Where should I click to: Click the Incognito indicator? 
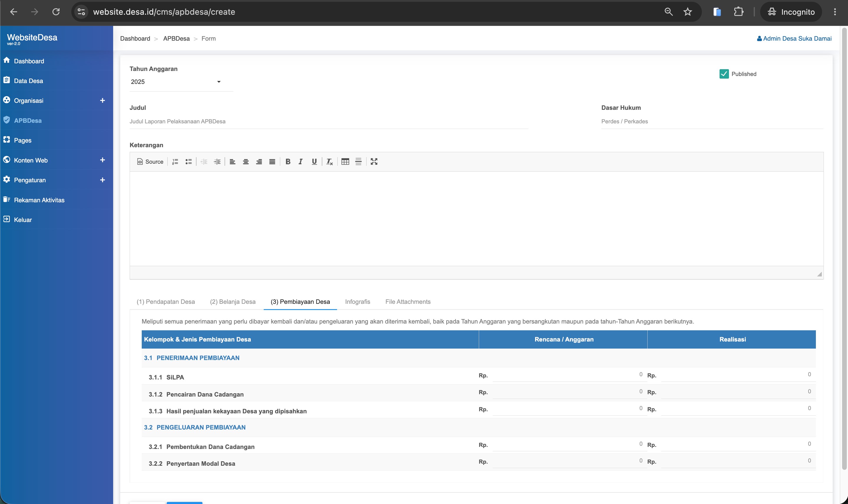pos(791,12)
